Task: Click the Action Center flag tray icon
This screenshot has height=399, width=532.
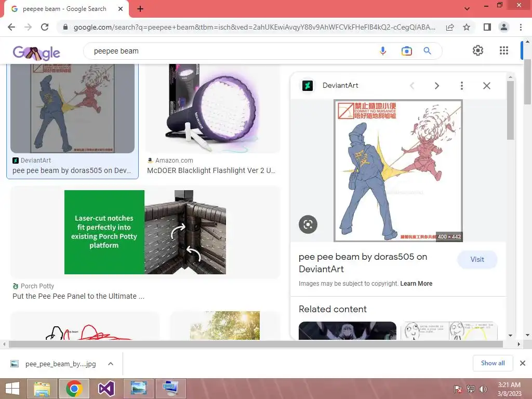Action: pos(458,389)
